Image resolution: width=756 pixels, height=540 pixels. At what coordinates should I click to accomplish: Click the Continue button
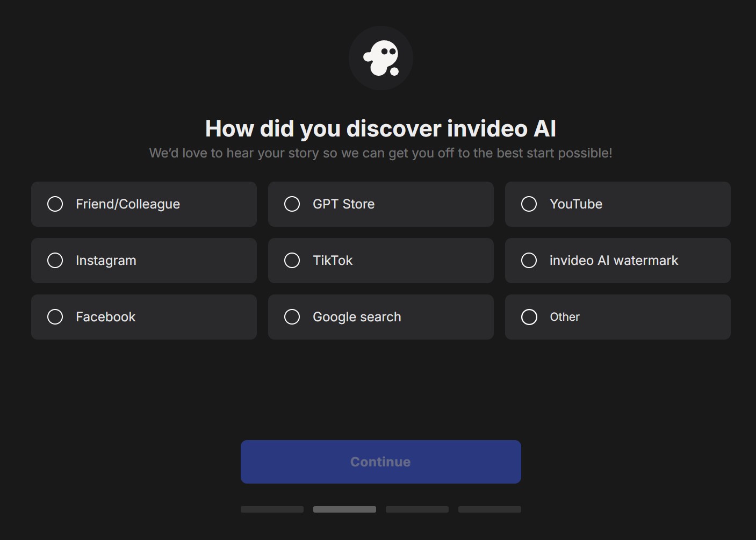(380, 462)
